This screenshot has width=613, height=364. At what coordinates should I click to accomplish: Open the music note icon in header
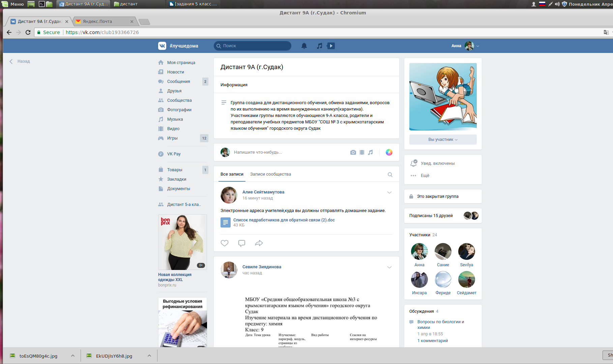coord(319,46)
